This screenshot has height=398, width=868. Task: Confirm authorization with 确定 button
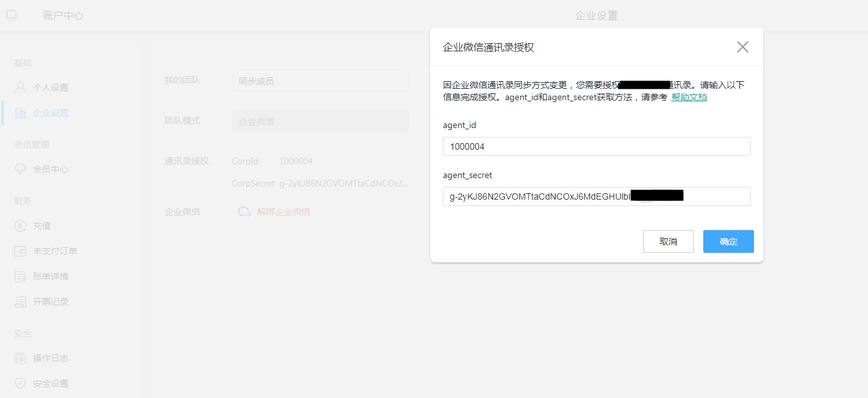click(728, 241)
